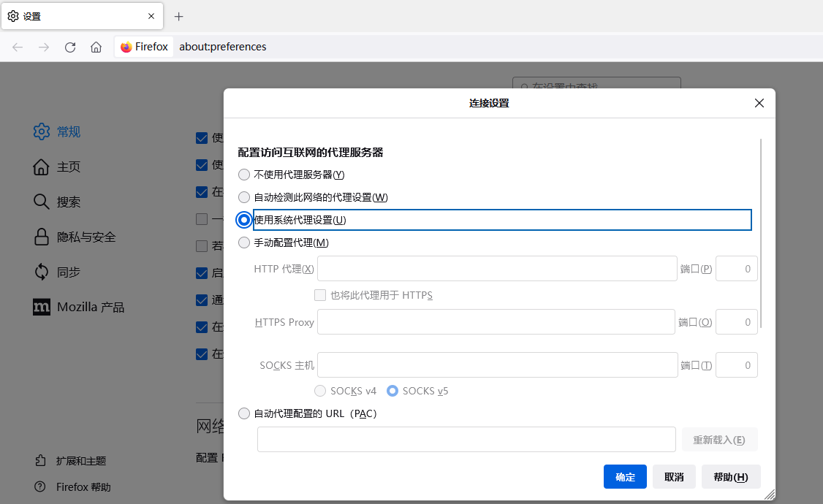Open the 同步 (Sync) settings section

tap(64, 272)
